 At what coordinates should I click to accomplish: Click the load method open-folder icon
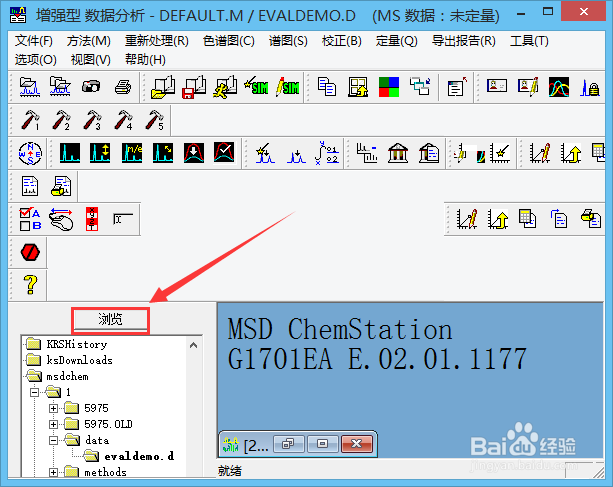tap(163, 86)
